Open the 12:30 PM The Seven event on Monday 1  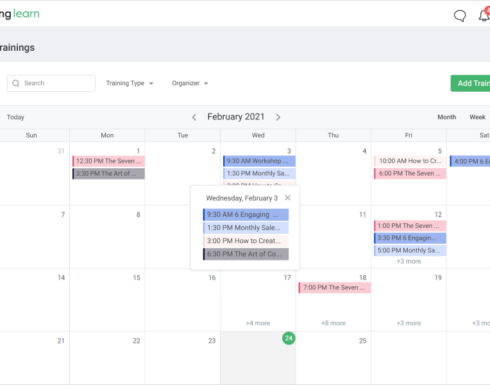(109, 161)
